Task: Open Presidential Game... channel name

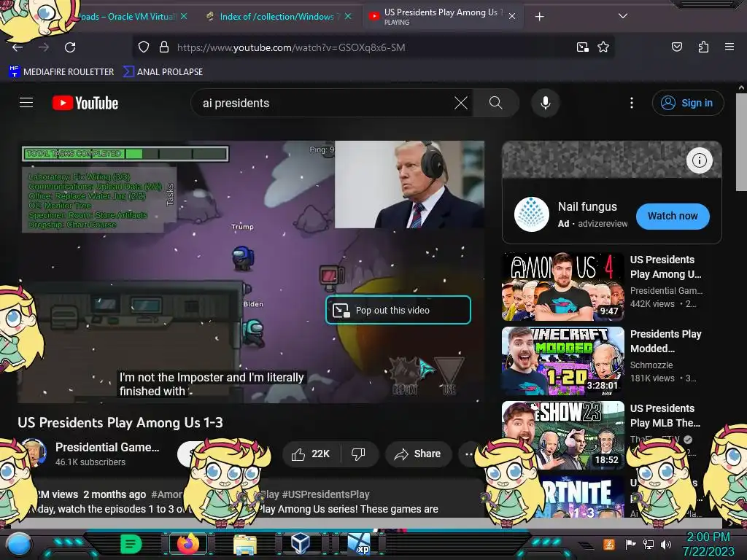Action: coord(107,447)
